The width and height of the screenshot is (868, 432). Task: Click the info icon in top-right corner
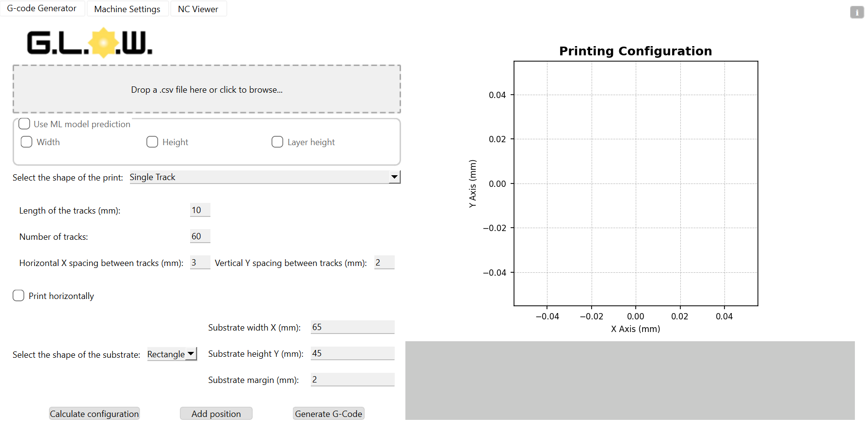point(857,13)
